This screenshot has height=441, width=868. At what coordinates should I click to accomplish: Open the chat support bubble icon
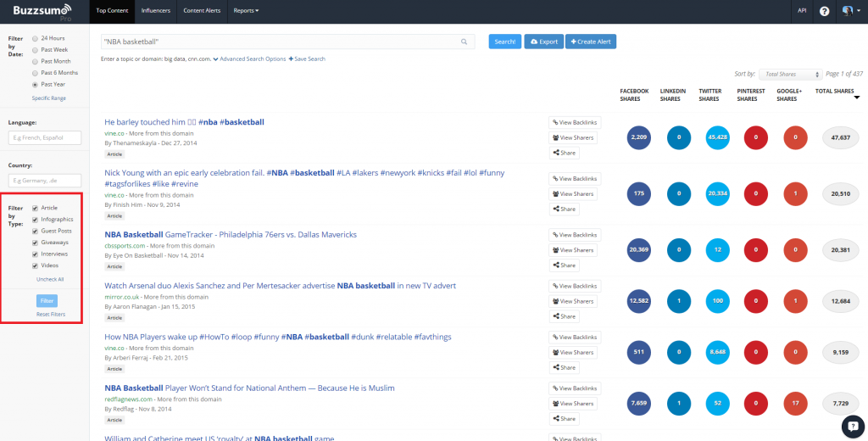[x=852, y=425]
